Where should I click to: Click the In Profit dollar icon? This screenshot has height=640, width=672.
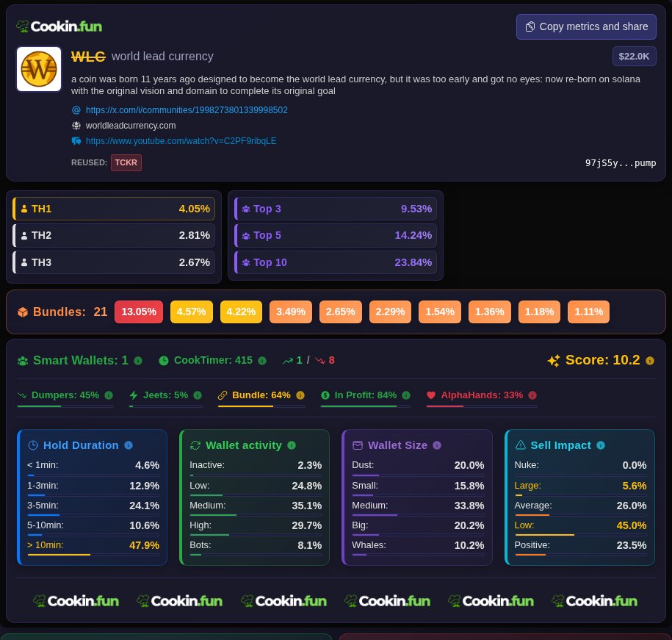[x=325, y=395]
